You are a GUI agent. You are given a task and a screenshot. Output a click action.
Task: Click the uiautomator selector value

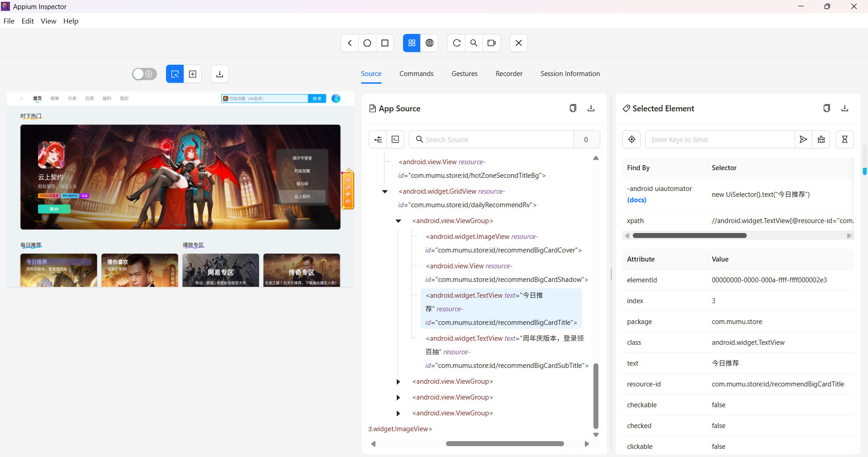760,195
